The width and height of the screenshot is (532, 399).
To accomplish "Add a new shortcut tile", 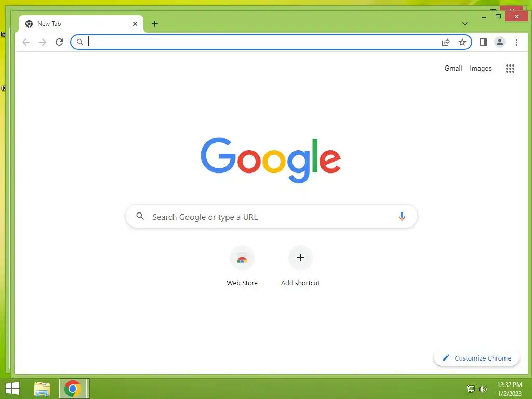I will click(x=300, y=267).
